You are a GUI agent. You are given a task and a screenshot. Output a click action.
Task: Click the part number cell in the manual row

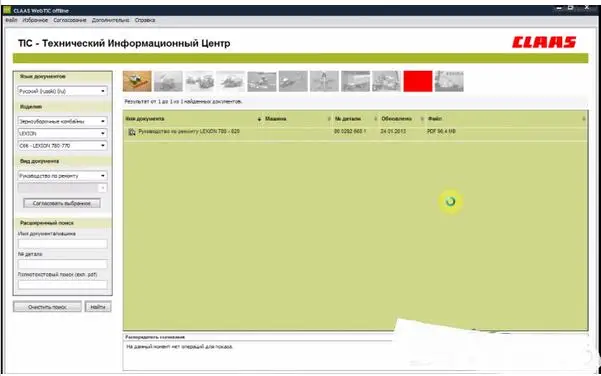tap(350, 131)
